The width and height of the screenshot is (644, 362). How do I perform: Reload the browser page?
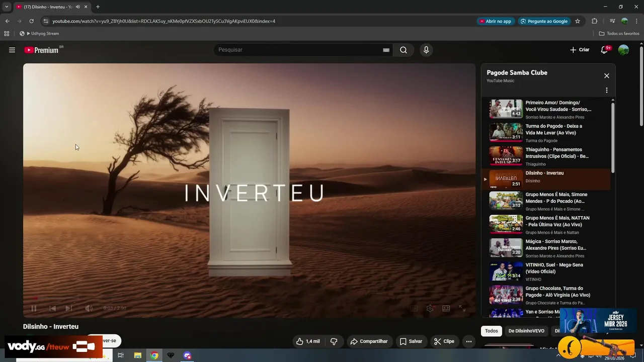(31, 21)
